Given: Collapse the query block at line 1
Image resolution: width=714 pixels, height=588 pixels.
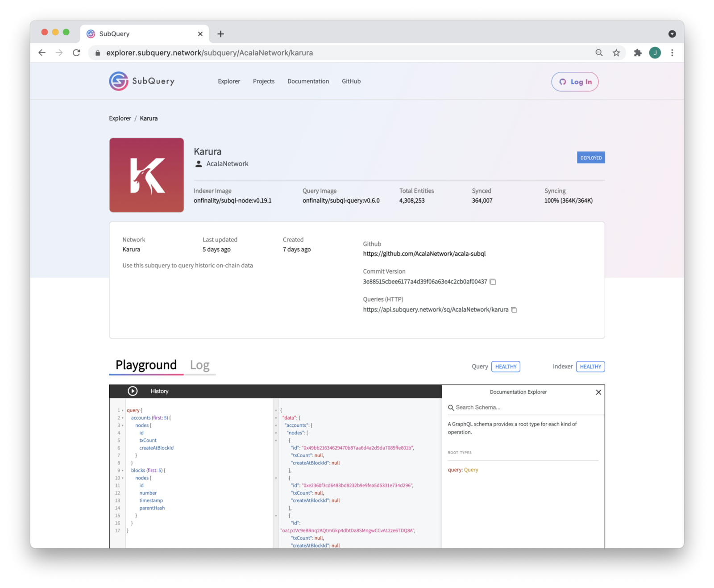Looking at the screenshot, I should 123,410.
